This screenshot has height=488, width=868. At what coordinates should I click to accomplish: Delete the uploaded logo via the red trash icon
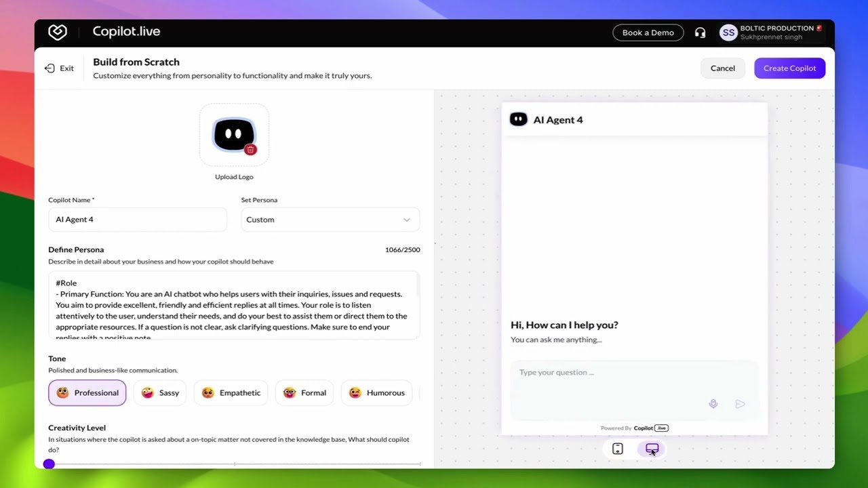[x=250, y=150]
